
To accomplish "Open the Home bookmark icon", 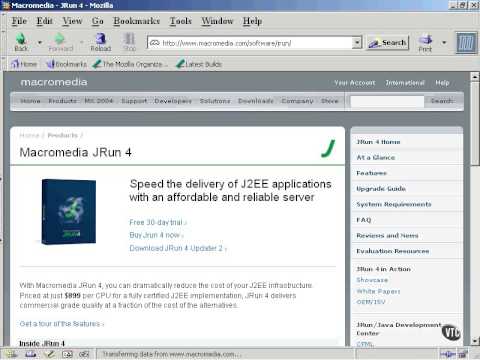I will (15, 64).
